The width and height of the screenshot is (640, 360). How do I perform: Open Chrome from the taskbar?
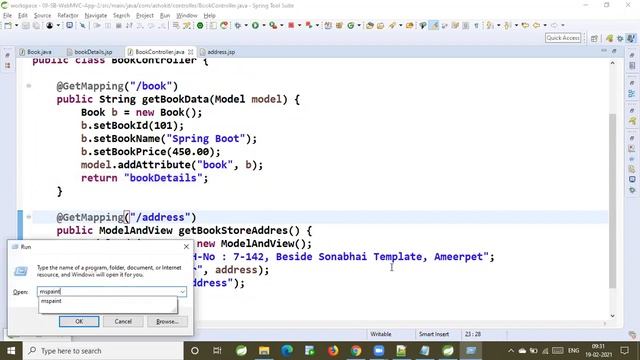[356, 351]
